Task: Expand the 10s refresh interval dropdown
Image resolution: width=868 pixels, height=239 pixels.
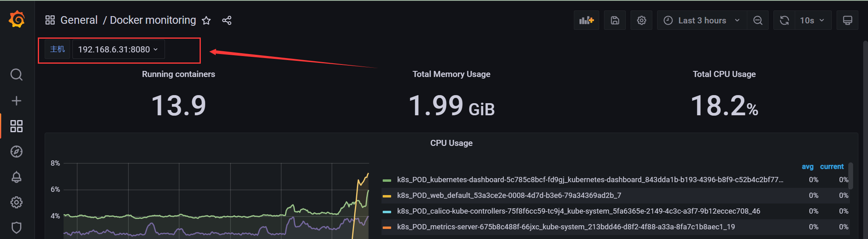Action: tap(813, 20)
